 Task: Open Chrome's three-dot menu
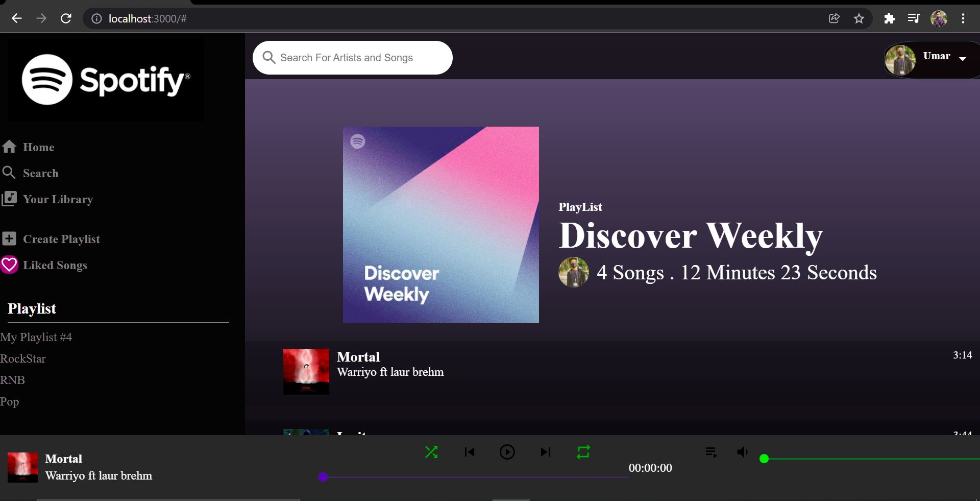[963, 18]
